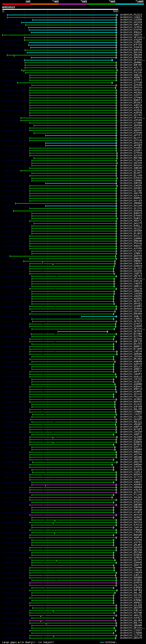The height and width of the screenshot is (644, 146).
Task: Click the orange ~40% identity legend segment
Action: click(x=45, y=4)
